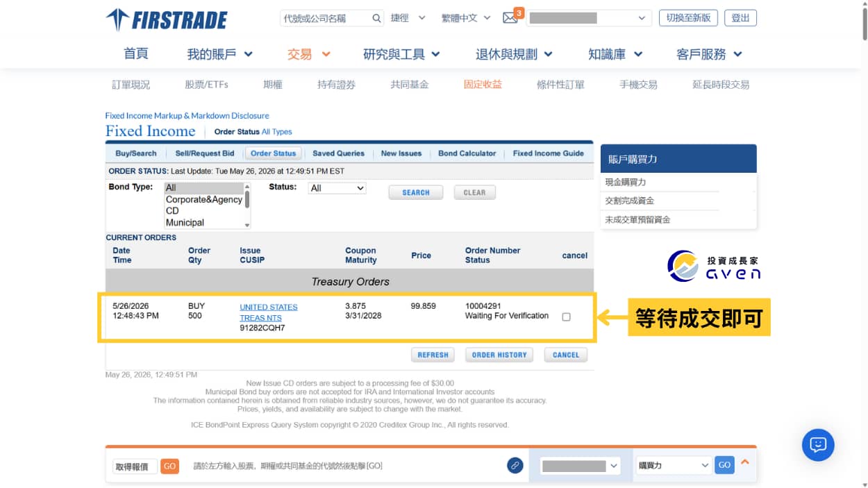Switch to the Buy/Search tab
This screenshot has width=868, height=488.
click(136, 153)
